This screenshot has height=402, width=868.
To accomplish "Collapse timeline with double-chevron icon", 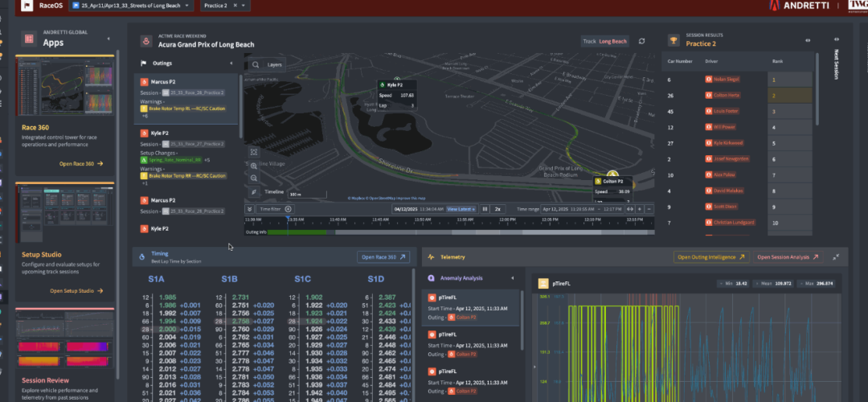I will pos(250,209).
